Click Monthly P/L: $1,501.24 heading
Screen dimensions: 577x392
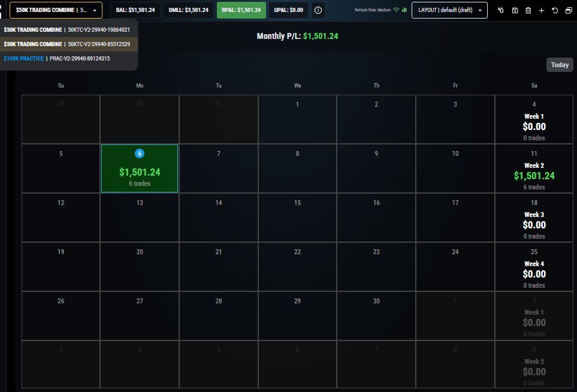[297, 36]
